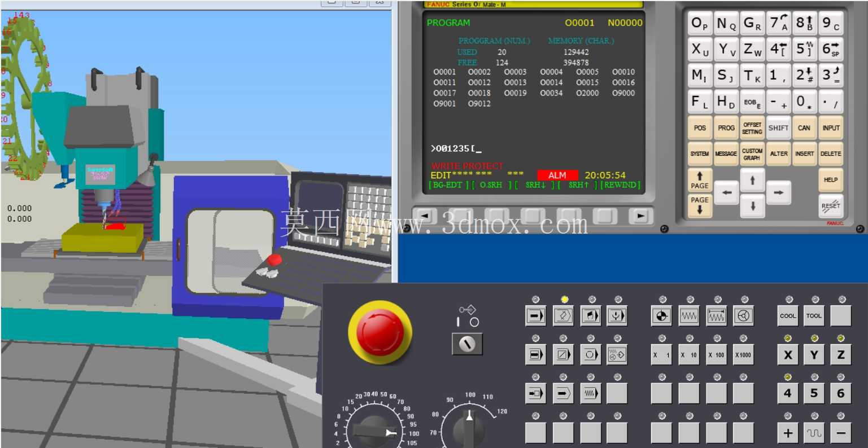Image resolution: width=868 pixels, height=448 pixels.
Task: Select EDIT mode button with lit yellow LED
Action: [x=563, y=316]
